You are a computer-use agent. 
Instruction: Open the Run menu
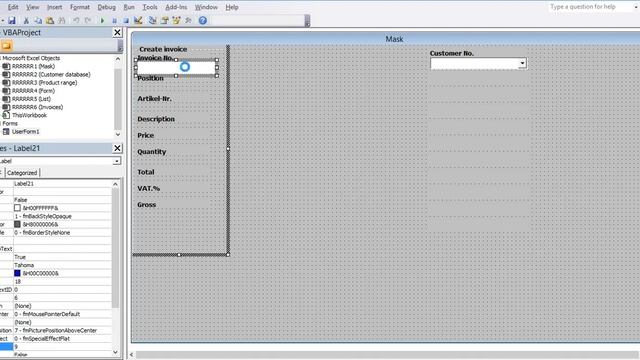coord(129,7)
